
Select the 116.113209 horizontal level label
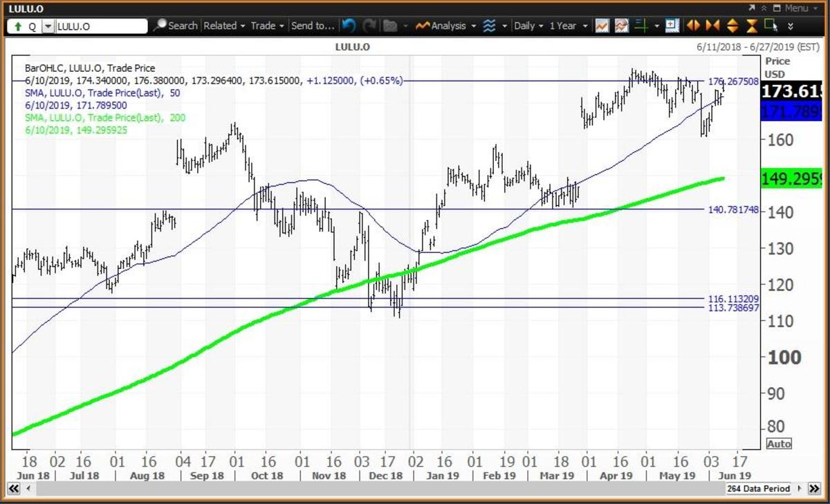tap(733, 299)
